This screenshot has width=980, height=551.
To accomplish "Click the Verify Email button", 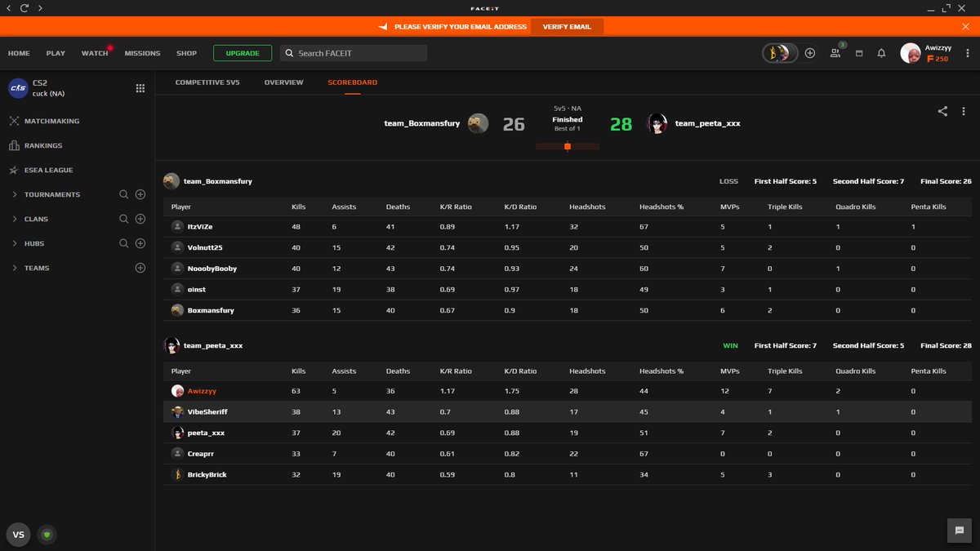I will (x=567, y=26).
